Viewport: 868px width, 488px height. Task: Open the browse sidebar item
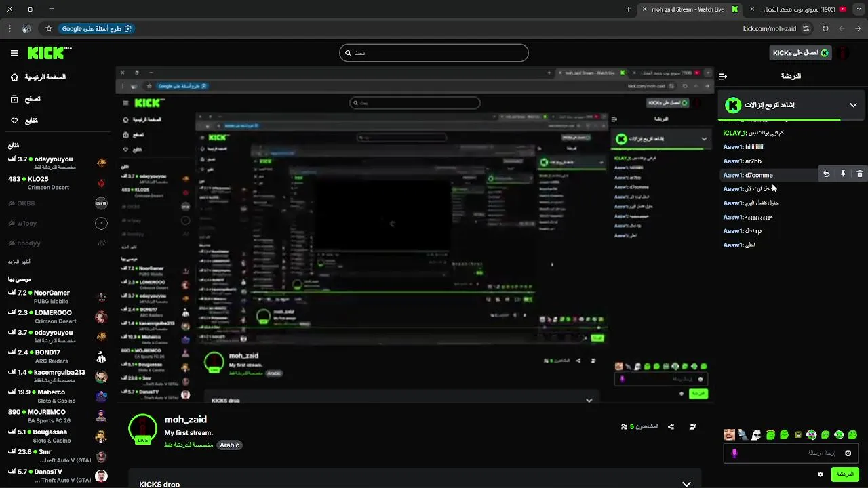pyautogui.click(x=26, y=99)
